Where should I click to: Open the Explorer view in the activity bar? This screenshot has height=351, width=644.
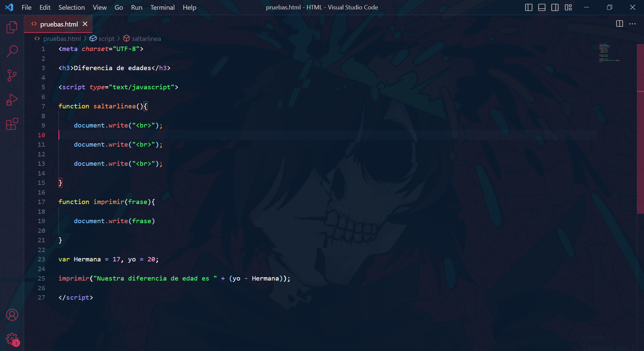click(x=12, y=27)
